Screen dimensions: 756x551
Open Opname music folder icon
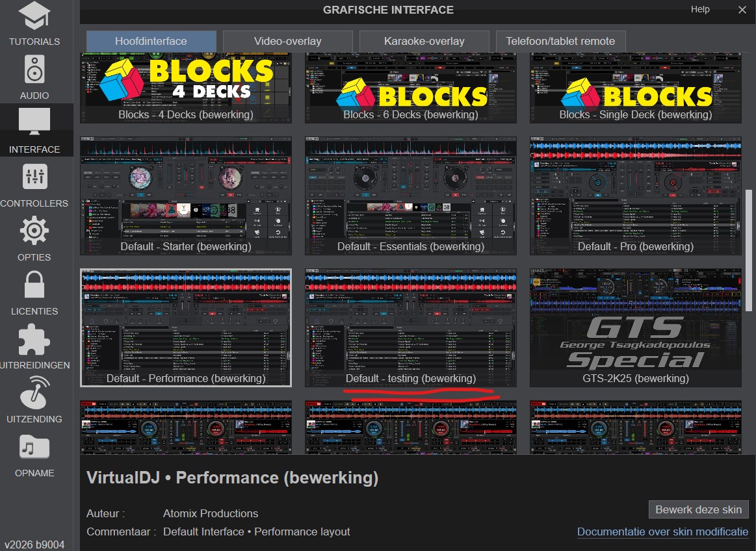[x=34, y=448]
